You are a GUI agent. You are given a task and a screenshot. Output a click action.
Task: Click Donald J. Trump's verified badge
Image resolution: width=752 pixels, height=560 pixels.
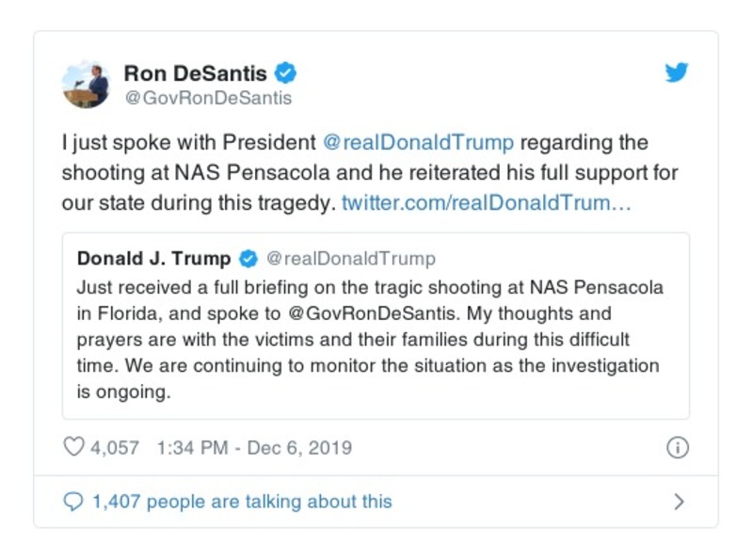248,258
